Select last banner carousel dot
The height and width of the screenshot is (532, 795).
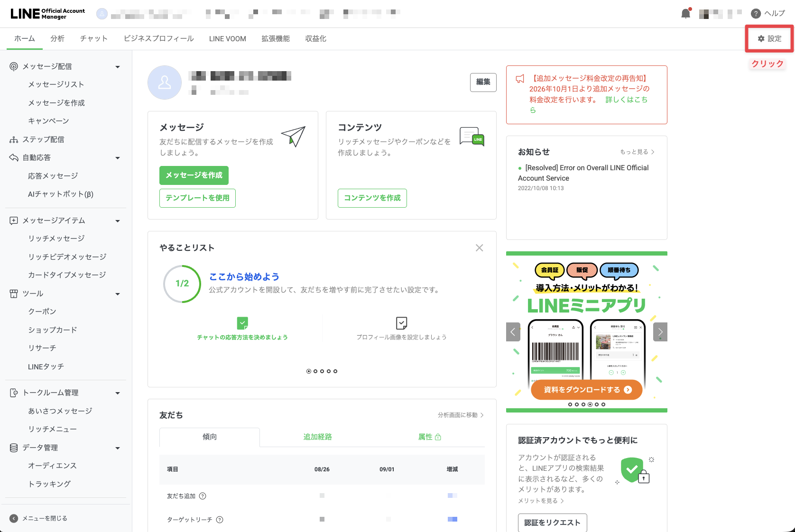pos(603,404)
